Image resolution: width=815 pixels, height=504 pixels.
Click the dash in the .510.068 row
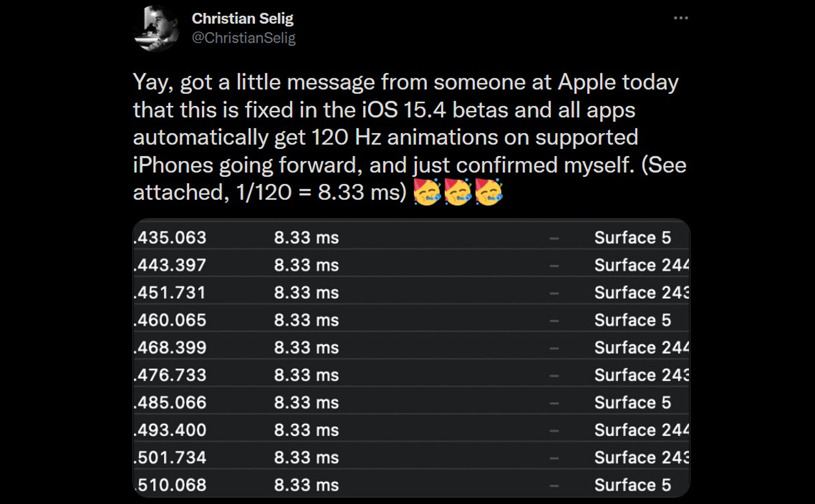pyautogui.click(x=554, y=486)
